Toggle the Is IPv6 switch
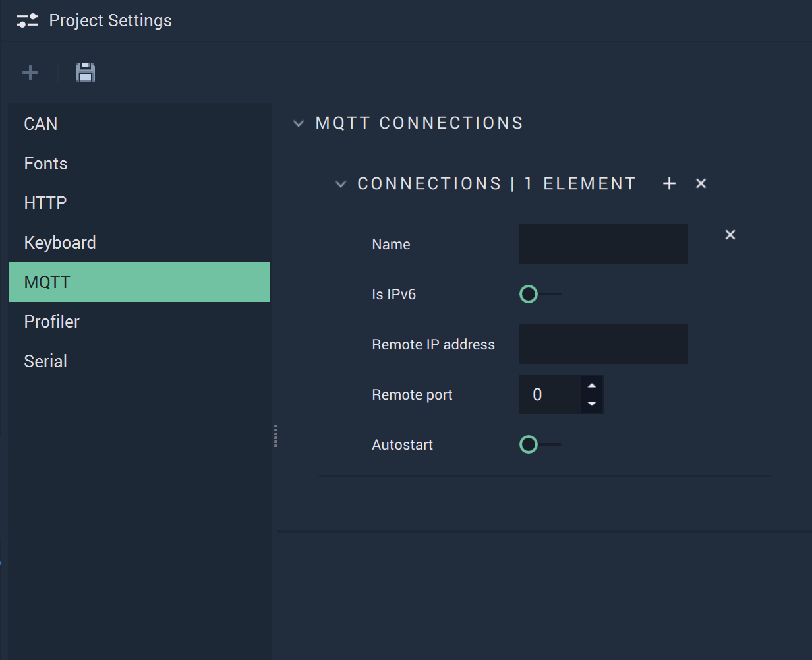The image size is (812, 660). pyautogui.click(x=540, y=294)
